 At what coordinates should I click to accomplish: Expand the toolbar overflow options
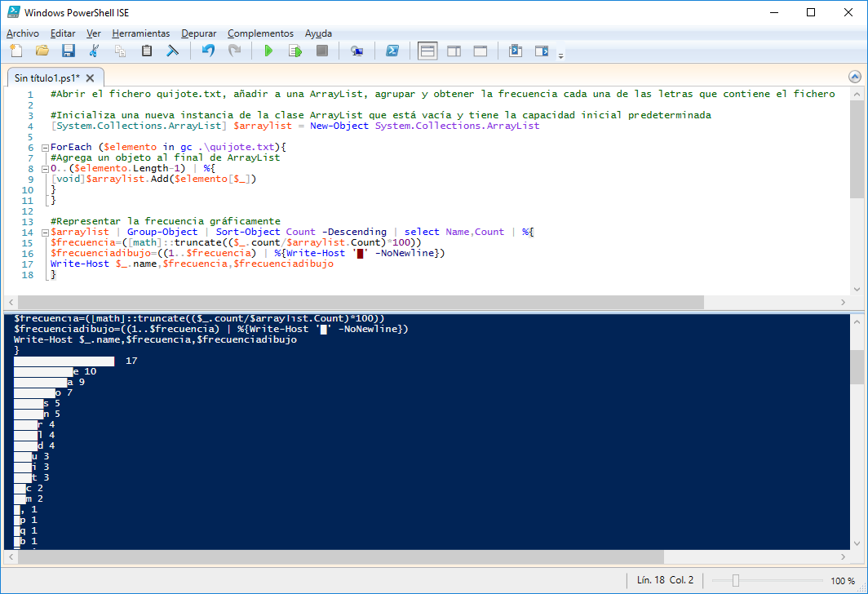coord(560,55)
